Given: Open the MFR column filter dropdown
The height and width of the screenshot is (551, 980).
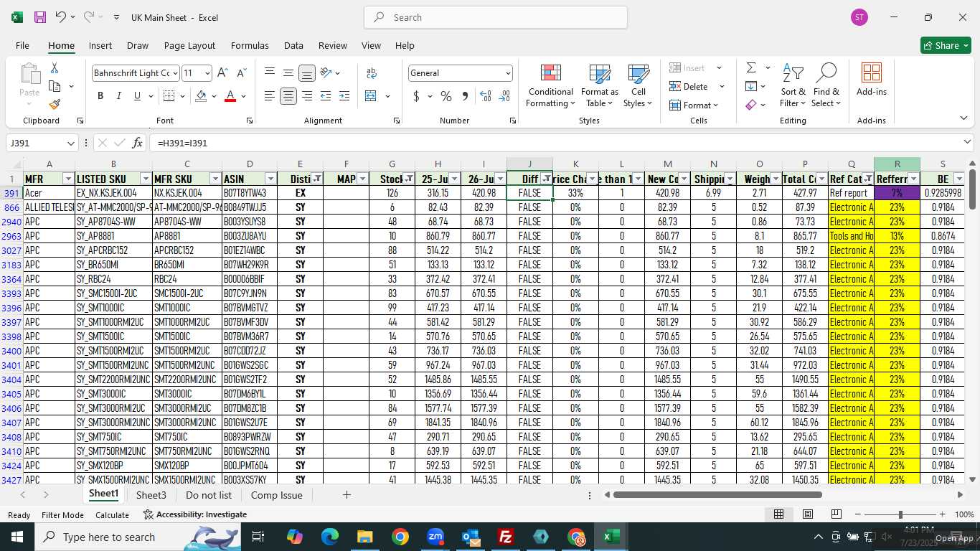Looking at the screenshot, I should coord(68,179).
